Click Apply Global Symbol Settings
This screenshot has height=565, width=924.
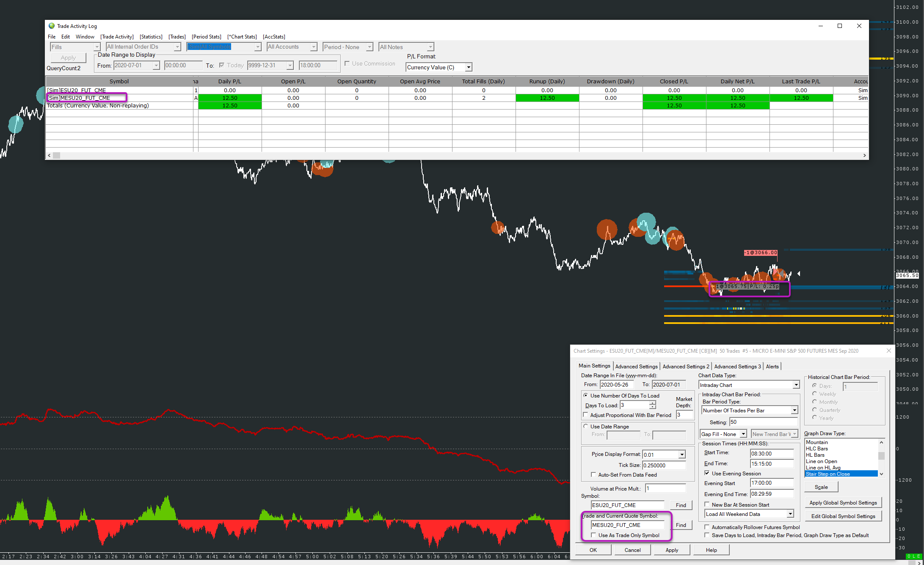click(x=843, y=502)
